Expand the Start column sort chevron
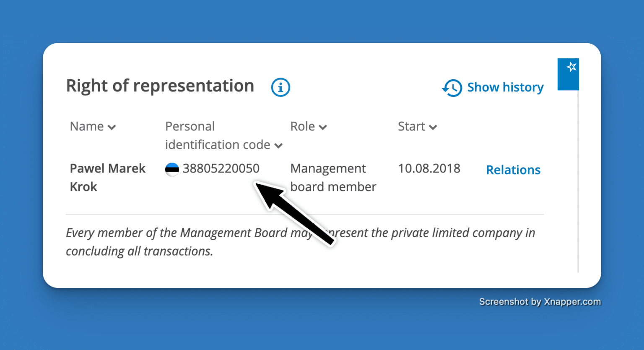This screenshot has height=350, width=644. (x=433, y=127)
